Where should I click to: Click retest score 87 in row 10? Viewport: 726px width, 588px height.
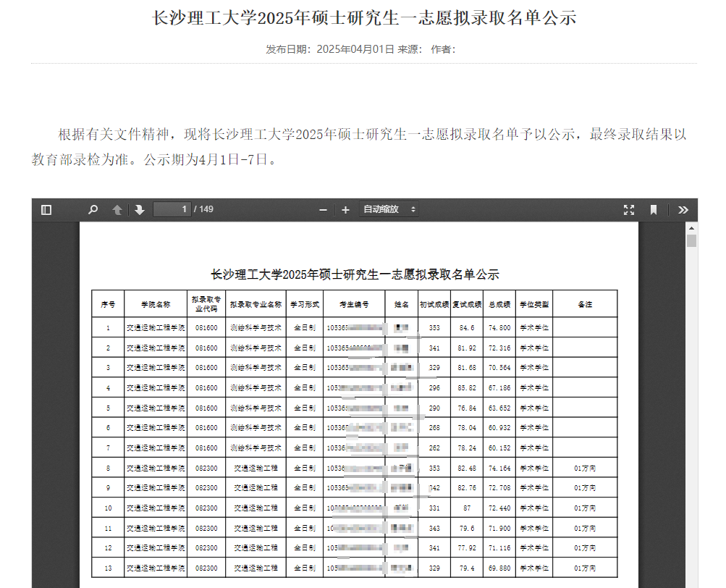click(x=467, y=508)
